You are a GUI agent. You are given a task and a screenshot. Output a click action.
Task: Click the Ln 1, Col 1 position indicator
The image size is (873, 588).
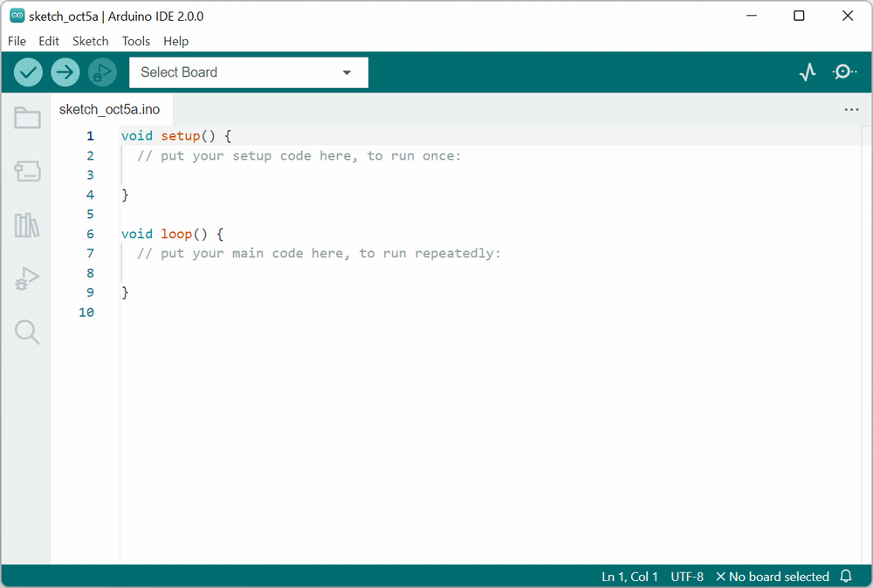(629, 576)
